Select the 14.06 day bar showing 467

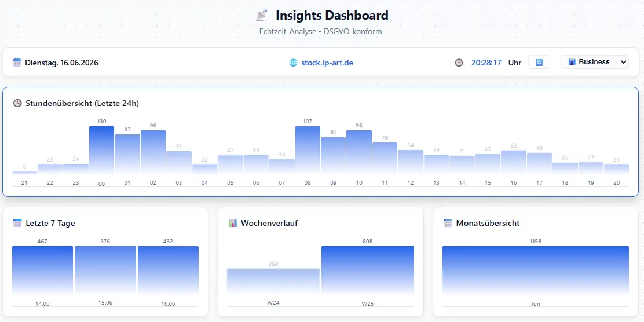[x=43, y=270]
